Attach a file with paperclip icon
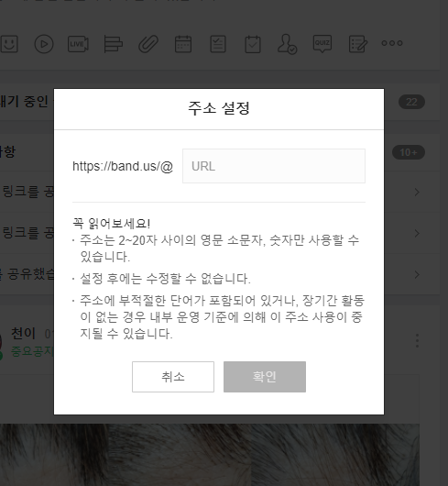 click(x=148, y=44)
